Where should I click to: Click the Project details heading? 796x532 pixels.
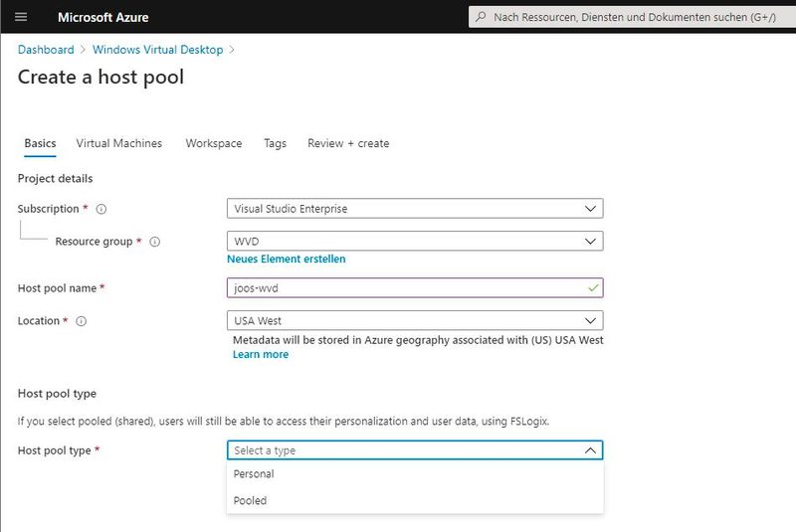pyautogui.click(x=56, y=179)
